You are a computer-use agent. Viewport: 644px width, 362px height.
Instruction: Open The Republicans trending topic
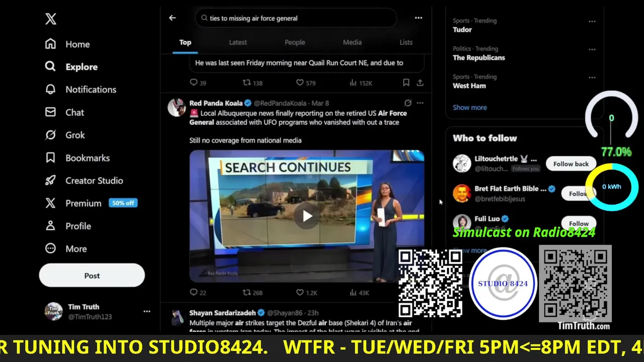[x=478, y=58]
